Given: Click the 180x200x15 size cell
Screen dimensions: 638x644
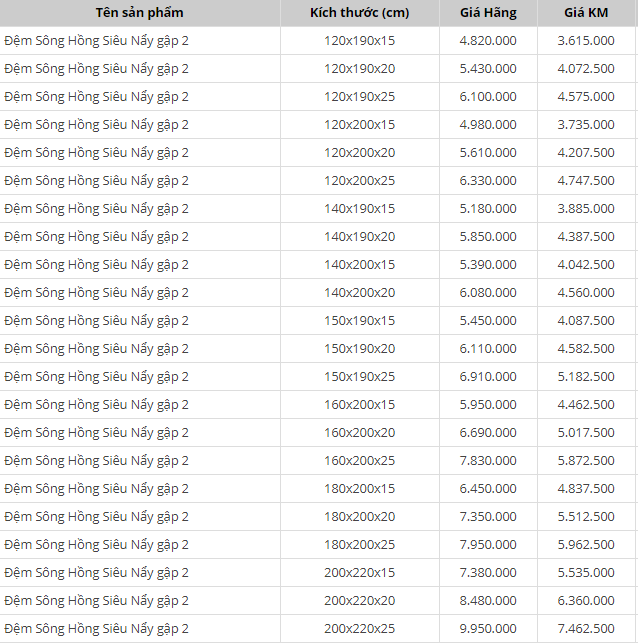Looking at the screenshot, I should pyautogui.click(x=359, y=489).
